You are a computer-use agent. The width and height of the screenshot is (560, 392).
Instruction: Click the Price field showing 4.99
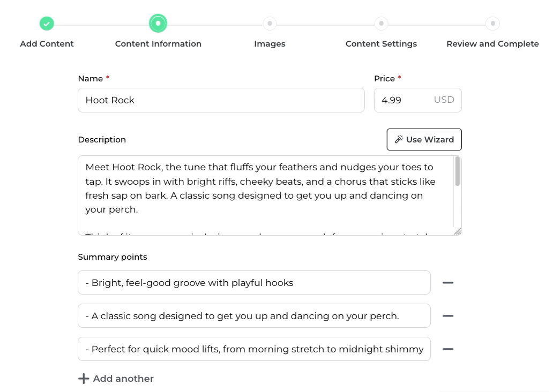pyautogui.click(x=403, y=100)
